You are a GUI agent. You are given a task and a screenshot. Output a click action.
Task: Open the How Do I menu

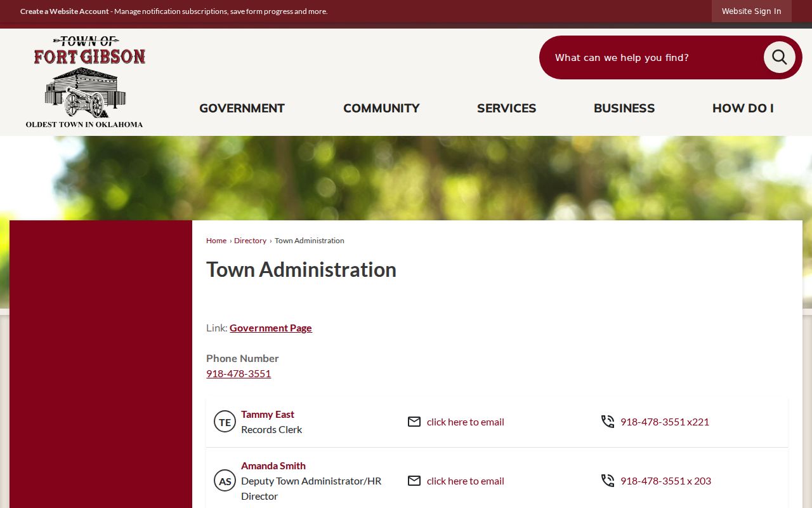coord(743,108)
